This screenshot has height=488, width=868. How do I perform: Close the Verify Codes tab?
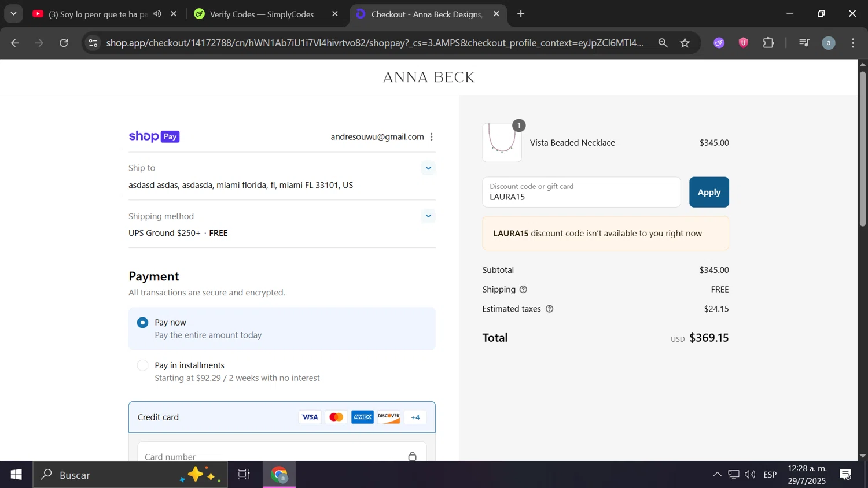pos(335,14)
